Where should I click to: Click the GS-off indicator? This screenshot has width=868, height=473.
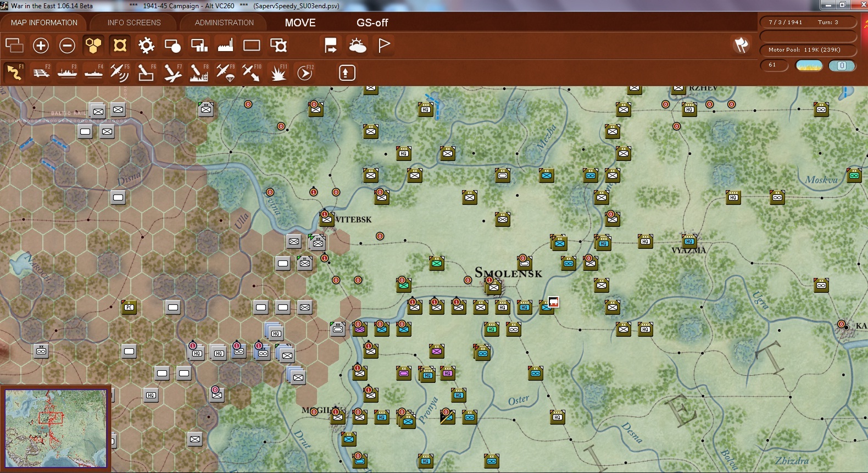pyautogui.click(x=372, y=23)
